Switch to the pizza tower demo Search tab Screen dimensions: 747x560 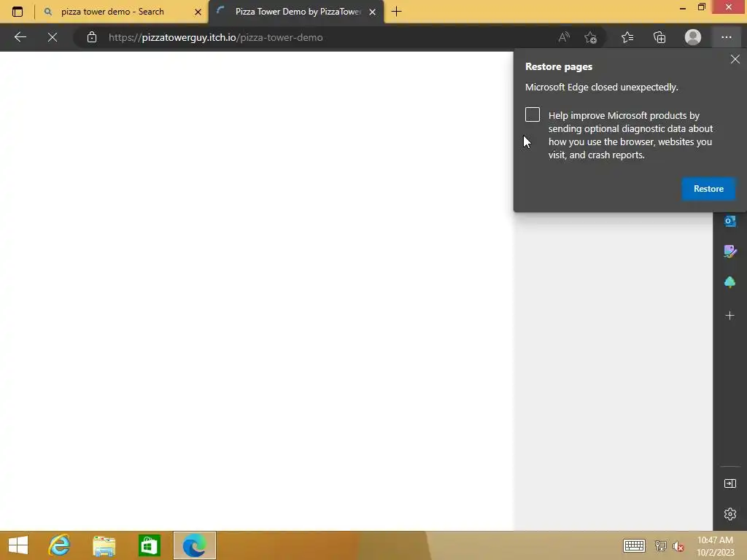click(x=112, y=12)
